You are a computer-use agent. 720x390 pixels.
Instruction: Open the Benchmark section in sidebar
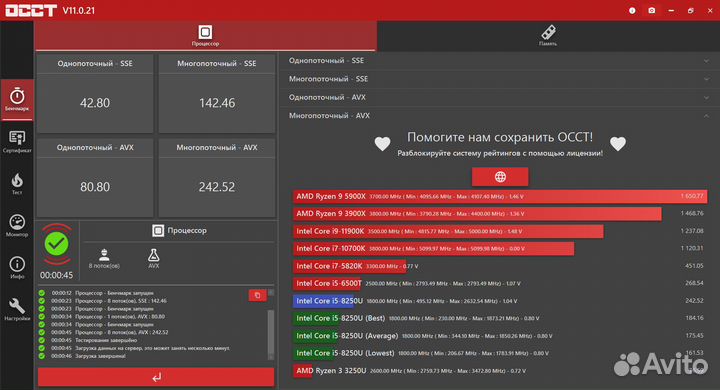(x=17, y=100)
